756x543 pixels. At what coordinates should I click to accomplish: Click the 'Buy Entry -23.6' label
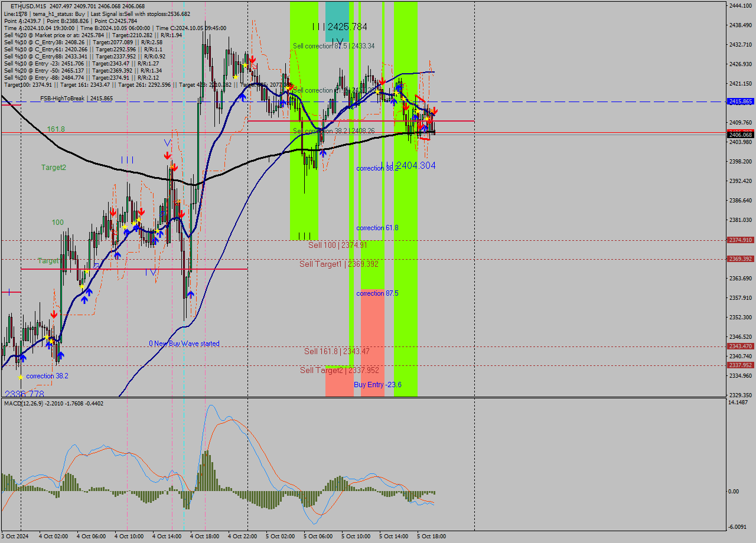tap(377, 385)
